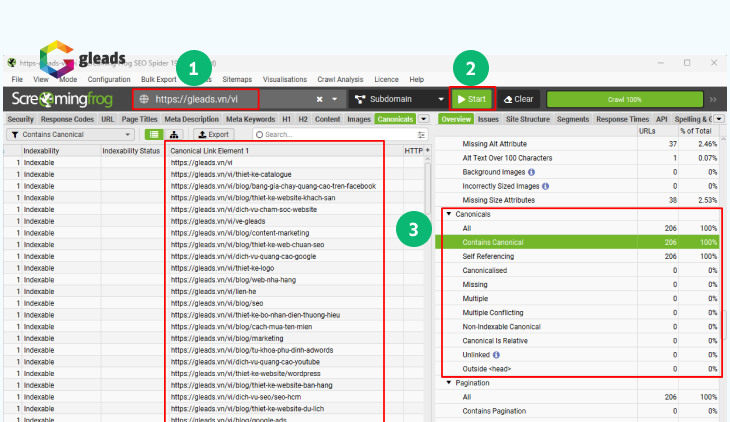Click the Clear button
Viewport: 730px width, 422px height.
pyautogui.click(x=519, y=99)
